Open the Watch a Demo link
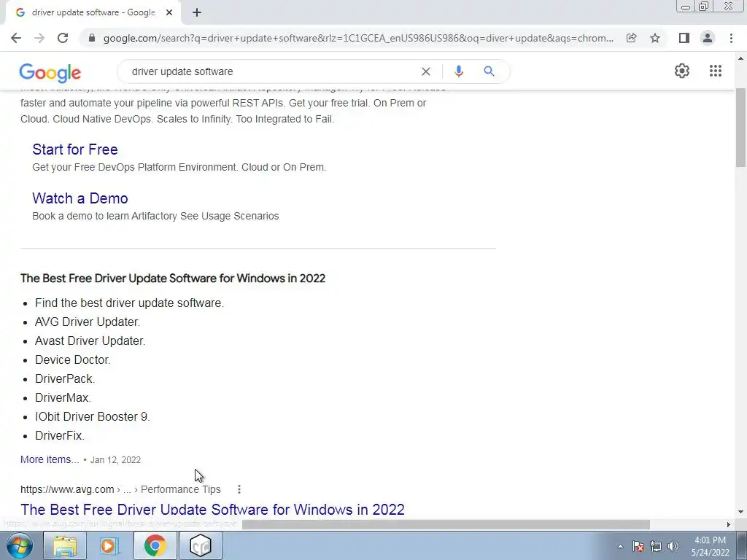747x560 pixels. [x=80, y=198]
